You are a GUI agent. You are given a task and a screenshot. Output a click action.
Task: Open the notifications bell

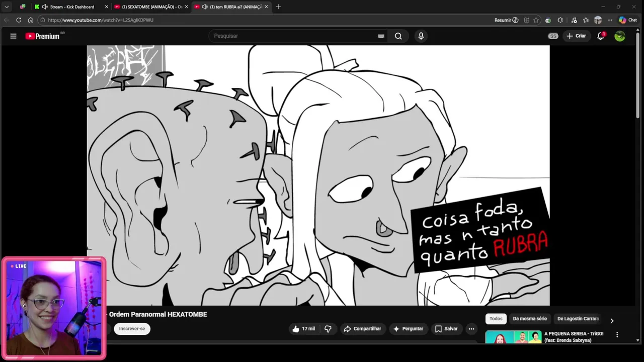tap(601, 36)
